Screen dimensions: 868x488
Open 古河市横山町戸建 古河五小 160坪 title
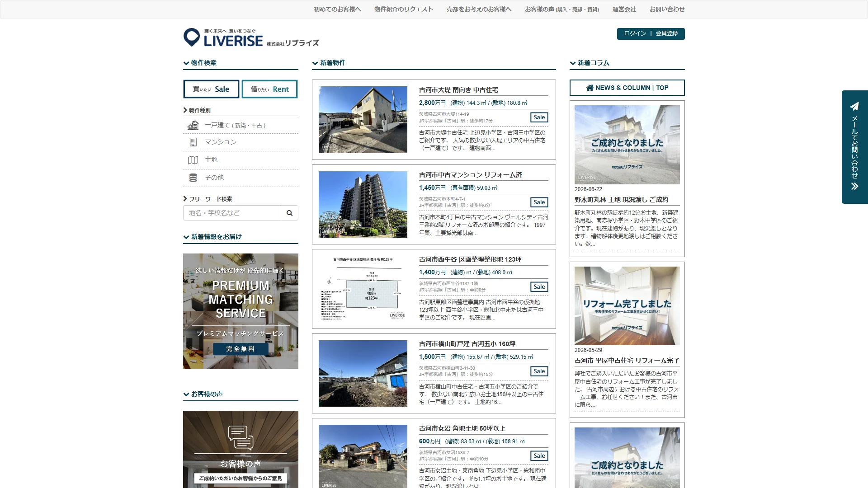coord(467,344)
